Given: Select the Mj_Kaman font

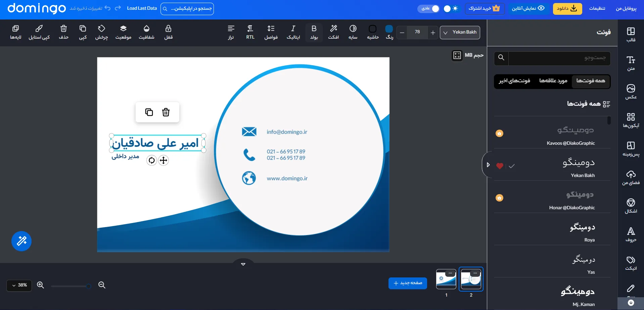Looking at the screenshot, I should [552, 295].
